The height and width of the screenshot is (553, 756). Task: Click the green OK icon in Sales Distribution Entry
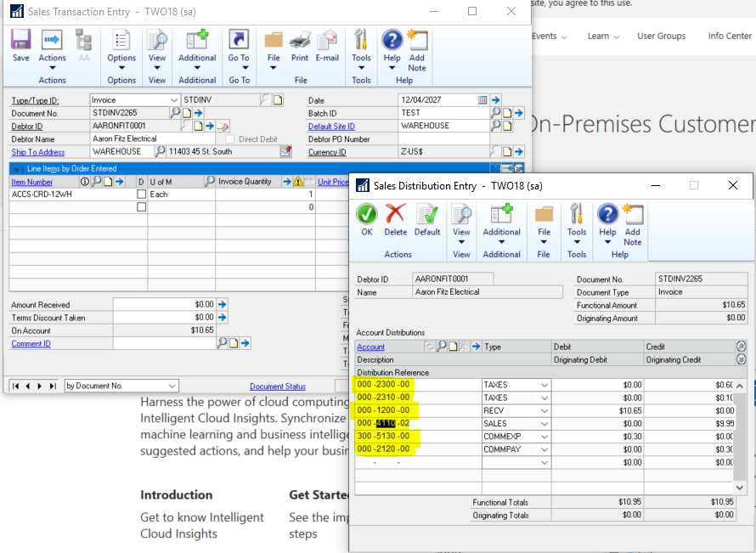(x=367, y=218)
